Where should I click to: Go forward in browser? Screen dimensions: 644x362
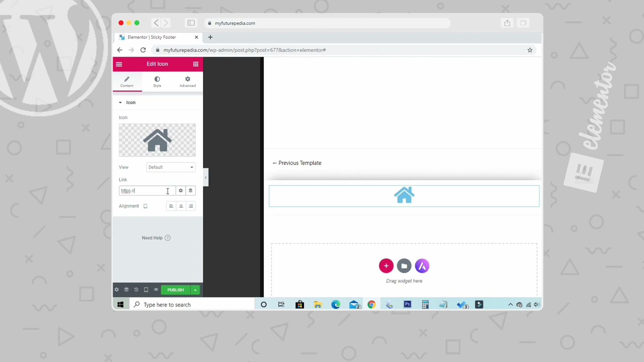point(131,50)
